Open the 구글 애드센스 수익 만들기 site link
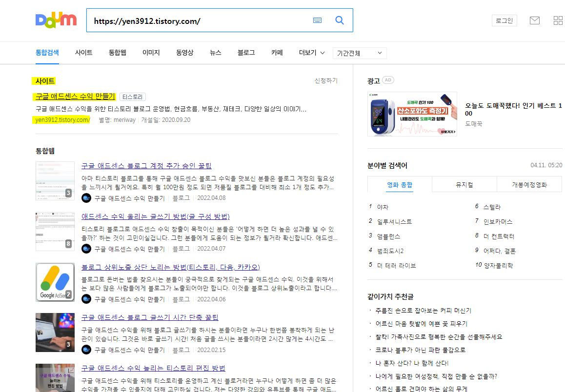The width and height of the screenshot is (565, 392). pos(75,97)
